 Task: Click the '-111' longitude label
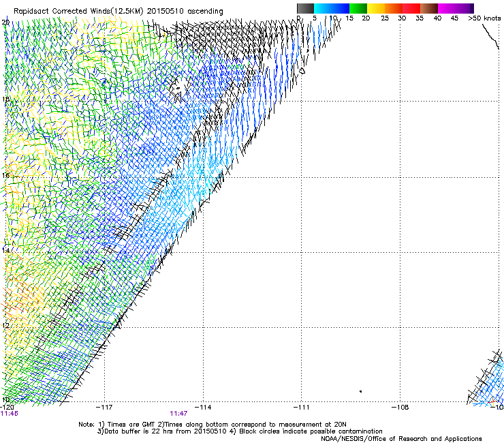(302, 408)
